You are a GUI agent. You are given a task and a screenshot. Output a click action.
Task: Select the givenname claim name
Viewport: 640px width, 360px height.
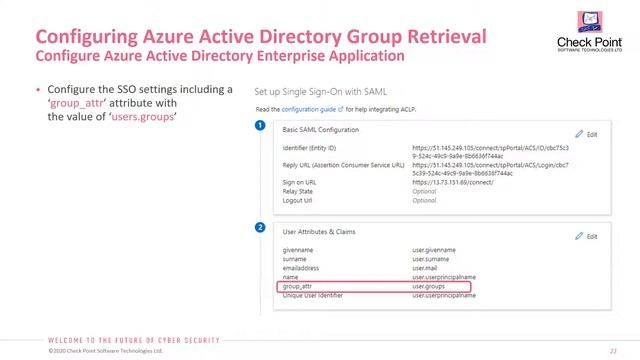click(298, 250)
